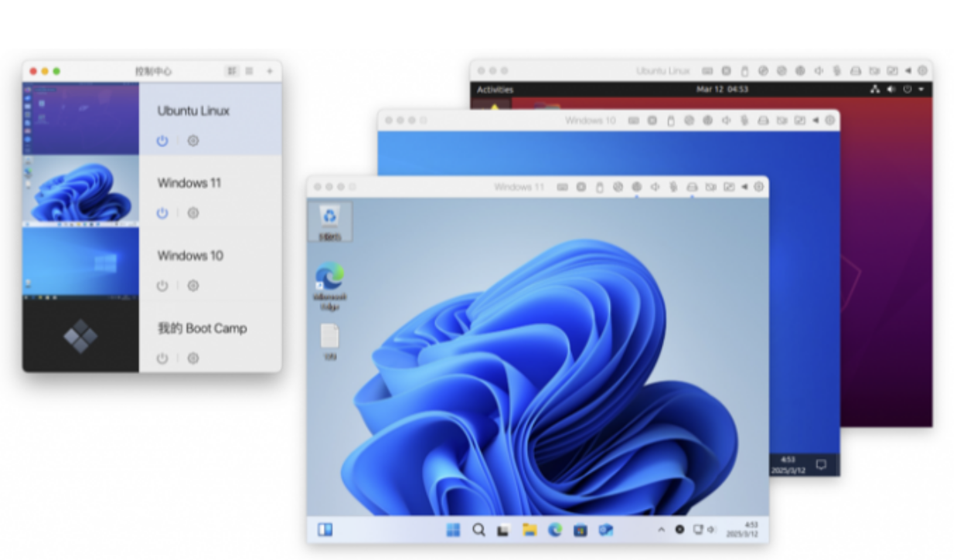967x560 pixels.
Task: Click picture-in-picture icon in Ubuntu Linux toolbar
Action: click(x=892, y=70)
